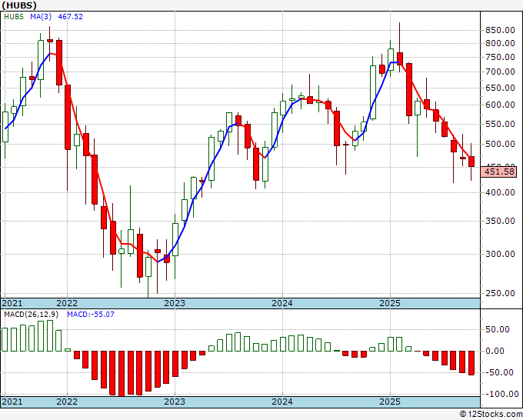This screenshot has height=420, width=523.
Task: Click 2023 on the price chart timeline
Action: click(x=175, y=303)
